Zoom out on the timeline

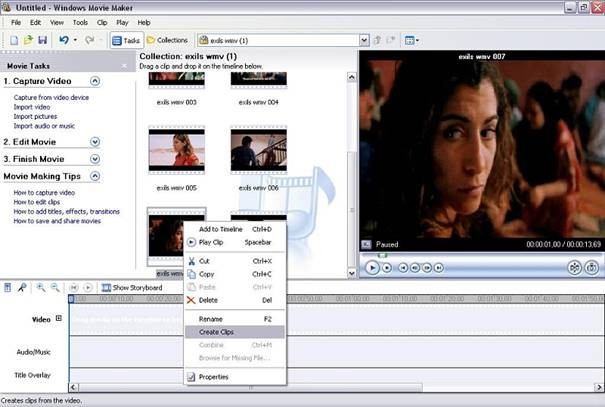(55, 287)
